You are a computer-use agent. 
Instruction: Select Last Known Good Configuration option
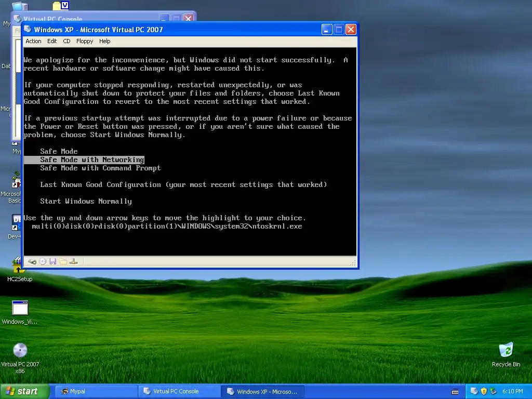[183, 184]
